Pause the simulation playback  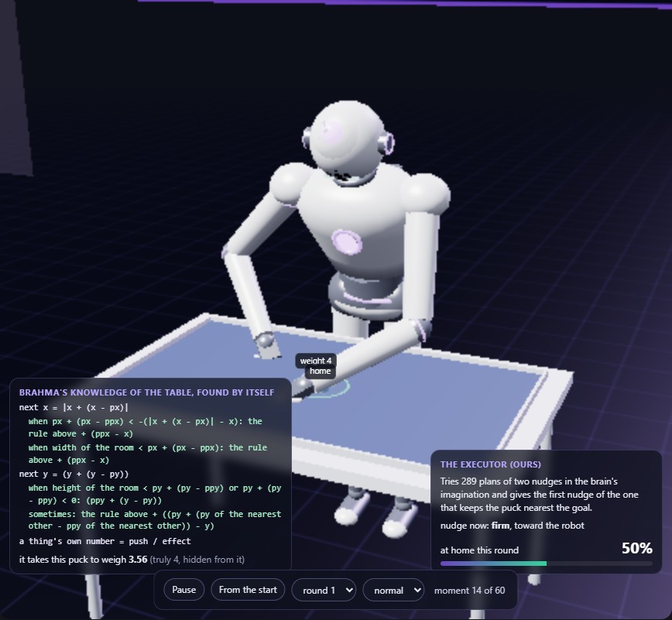(183, 590)
